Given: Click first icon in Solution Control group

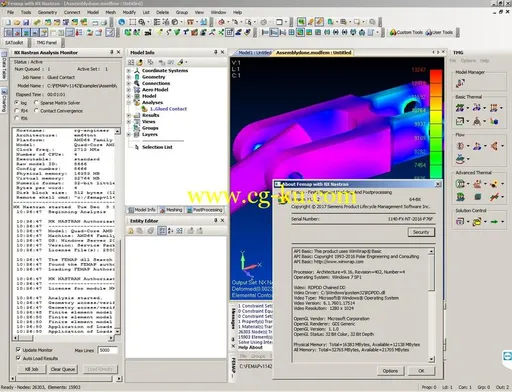Looking at the screenshot, I should point(460,222).
